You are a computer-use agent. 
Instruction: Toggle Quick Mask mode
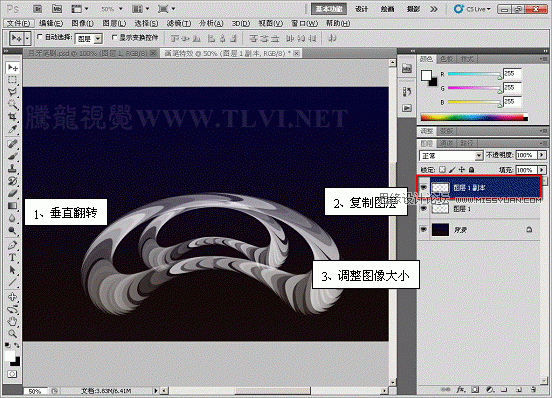click(12, 374)
